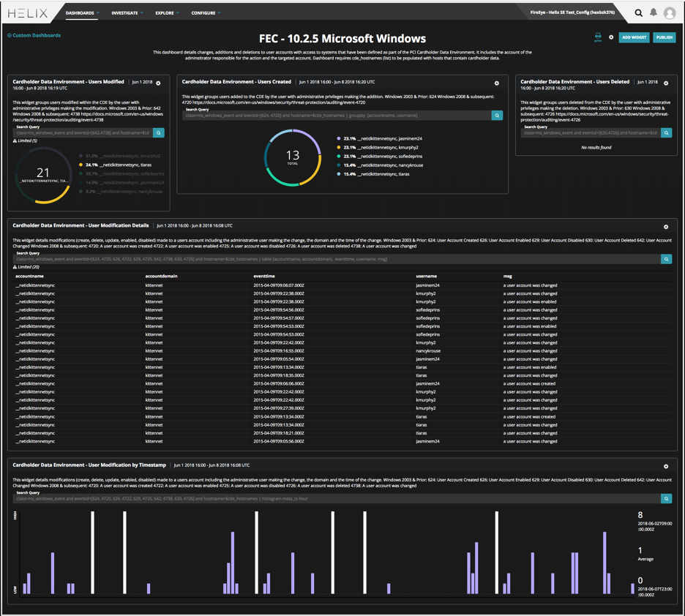The width and height of the screenshot is (685, 616).
Task: Click the 9.2% nancykrouse legend entry
Action: pos(121,191)
